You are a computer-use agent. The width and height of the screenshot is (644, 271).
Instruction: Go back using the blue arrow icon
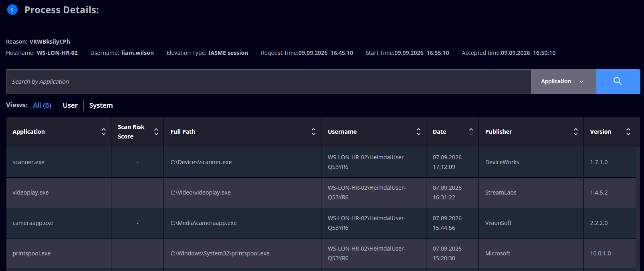point(12,10)
